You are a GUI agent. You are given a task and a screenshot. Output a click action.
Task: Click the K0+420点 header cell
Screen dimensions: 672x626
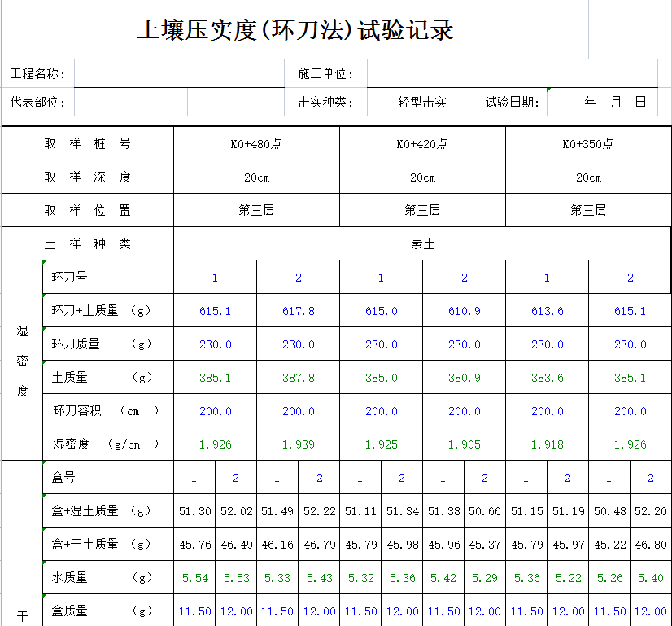coord(422,144)
